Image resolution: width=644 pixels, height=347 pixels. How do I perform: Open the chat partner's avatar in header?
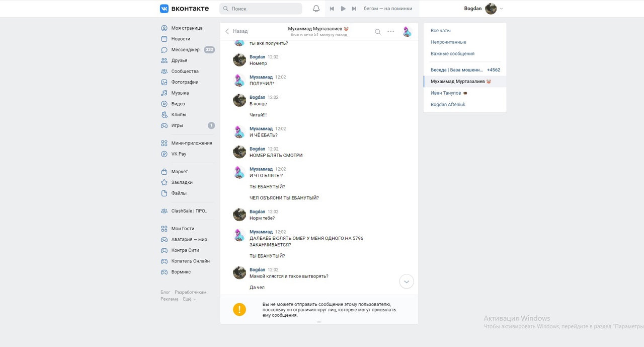pos(407,32)
